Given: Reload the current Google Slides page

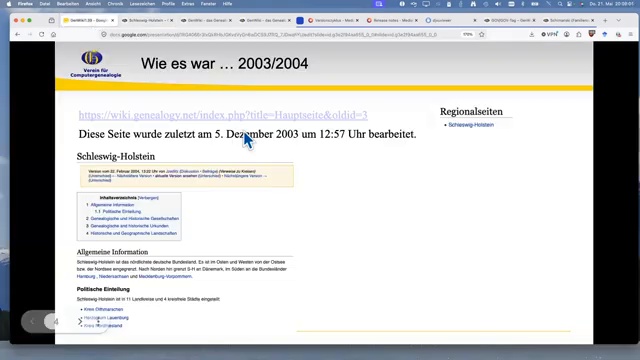Looking at the screenshot, I should (x=42, y=35).
